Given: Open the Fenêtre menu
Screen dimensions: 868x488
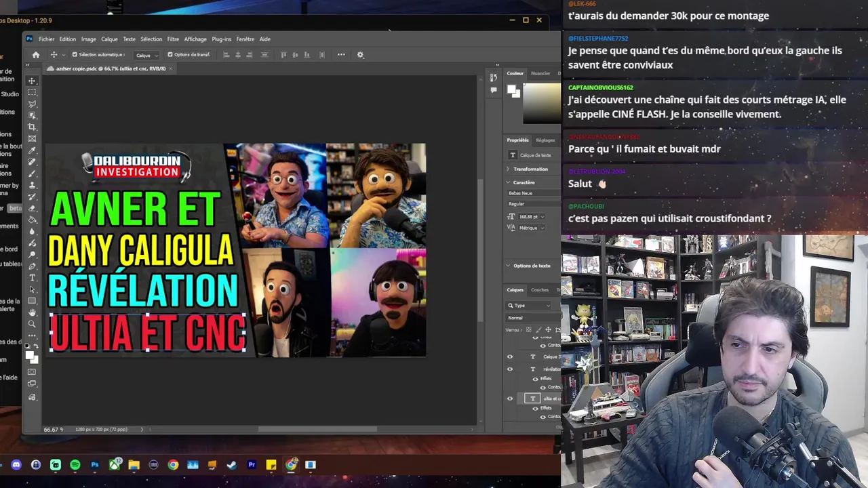Looking at the screenshot, I should (x=245, y=39).
